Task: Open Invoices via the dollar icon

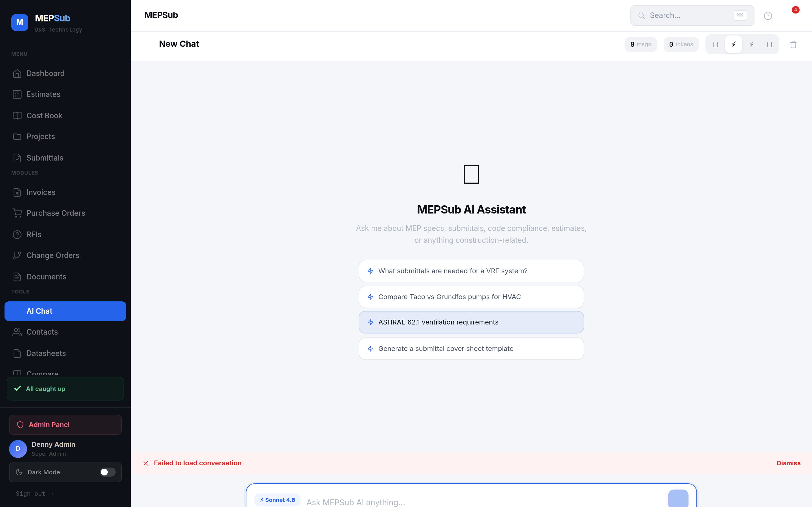Action: [18, 192]
